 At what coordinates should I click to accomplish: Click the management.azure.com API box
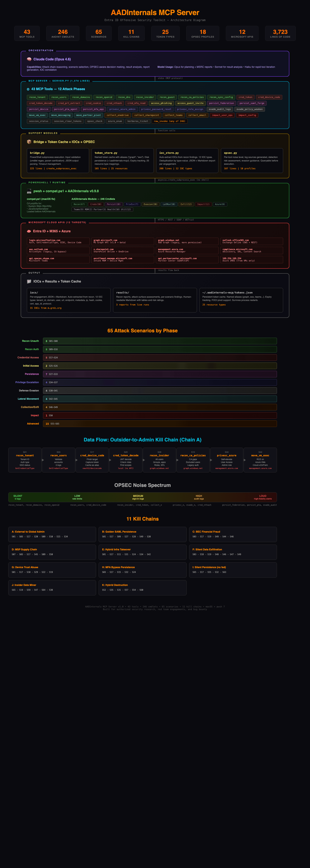coord(187,250)
